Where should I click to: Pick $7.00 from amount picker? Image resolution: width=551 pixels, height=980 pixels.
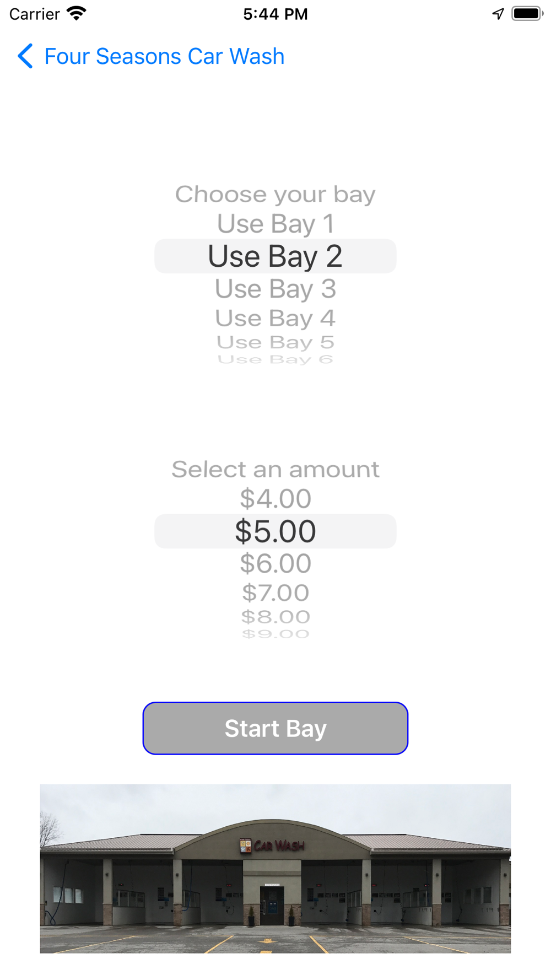[x=275, y=593]
